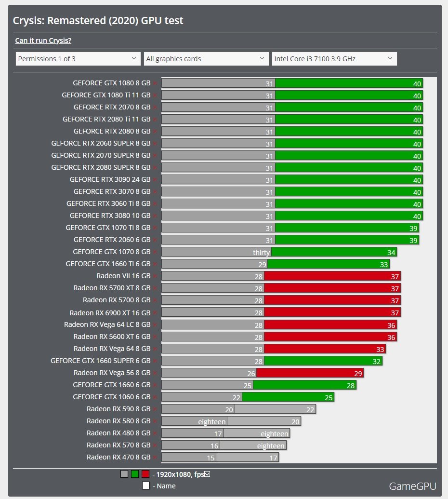Click the Crysis: Remastered (2020) GPU test heading

[98, 20]
